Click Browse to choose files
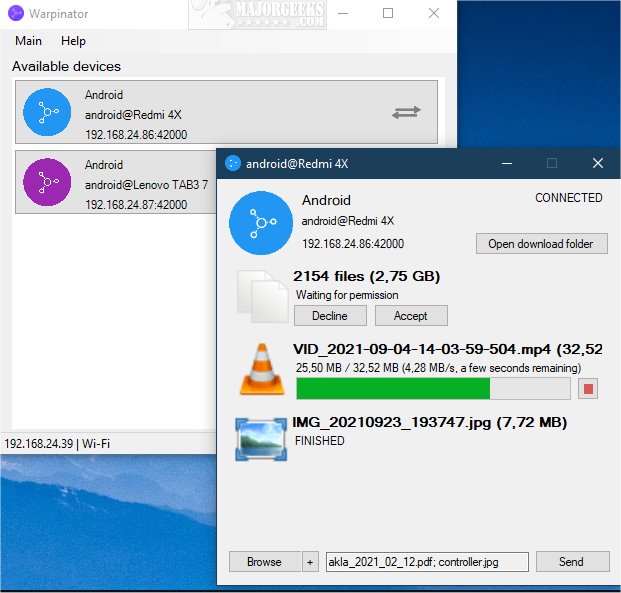The width and height of the screenshot is (621, 593). (264, 562)
